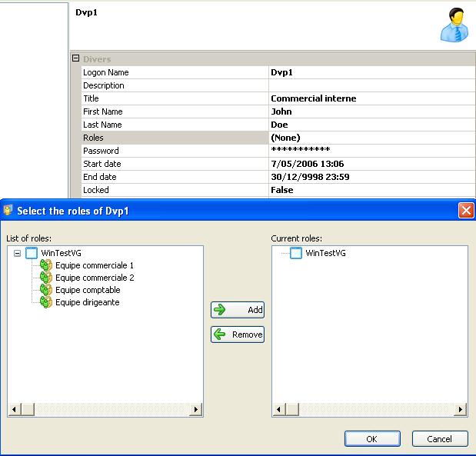
Task: Click the Equipe comptable role icon
Action: (x=45, y=290)
